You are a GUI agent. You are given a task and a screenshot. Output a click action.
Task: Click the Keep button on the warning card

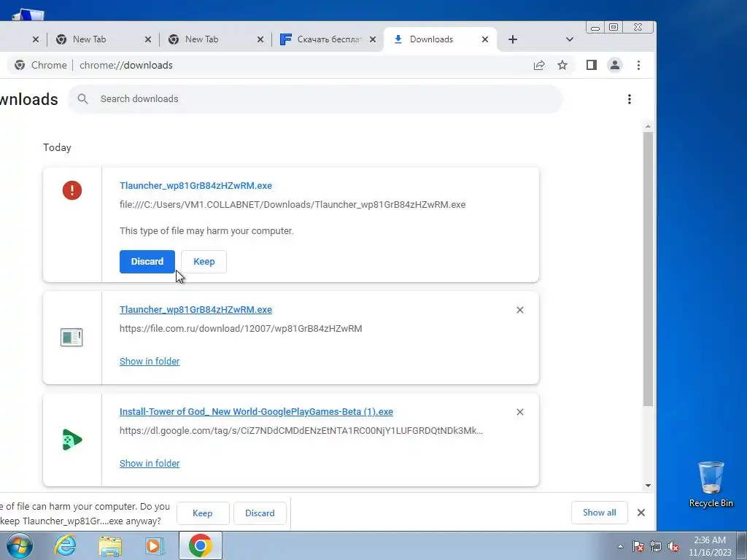[x=204, y=262]
